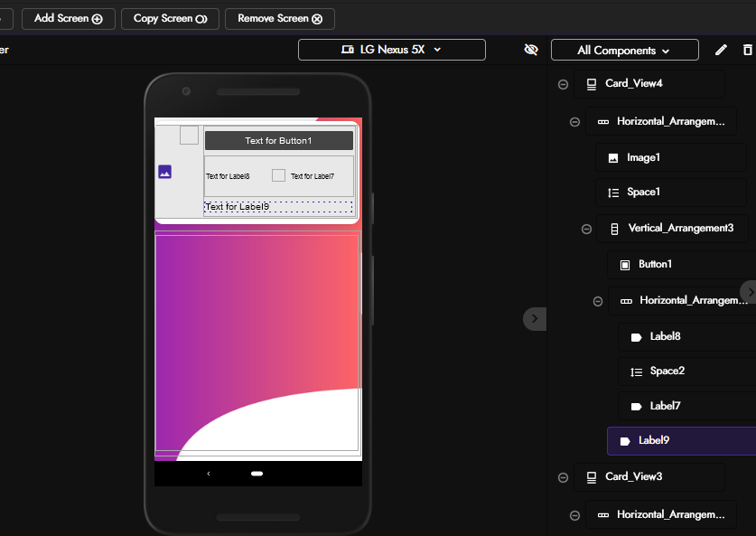Collapse the Vertical_Arrangement3 node

586,229
